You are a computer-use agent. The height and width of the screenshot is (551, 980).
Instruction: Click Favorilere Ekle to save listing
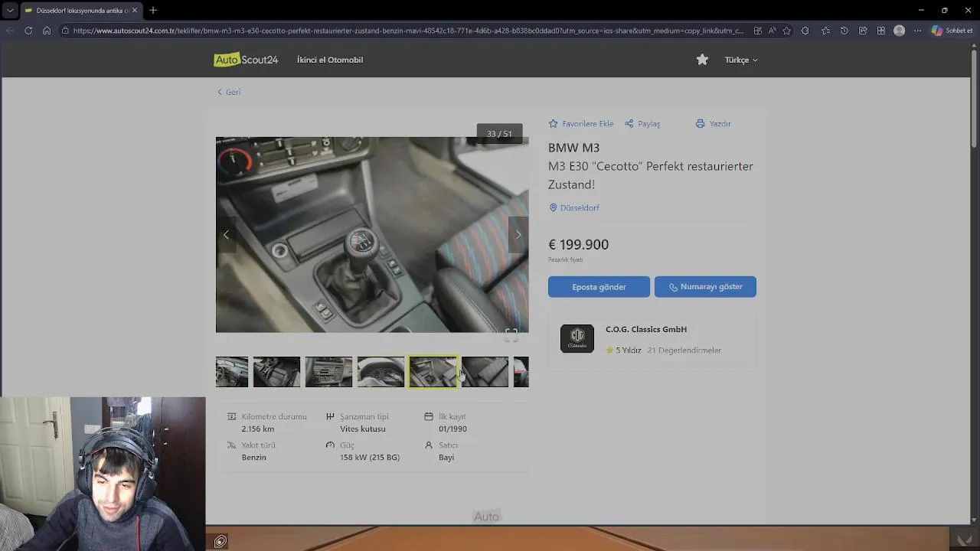[581, 123]
